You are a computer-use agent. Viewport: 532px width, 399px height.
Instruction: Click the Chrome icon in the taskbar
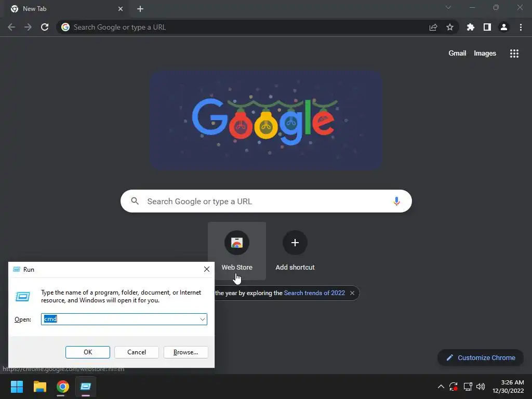pos(63,387)
